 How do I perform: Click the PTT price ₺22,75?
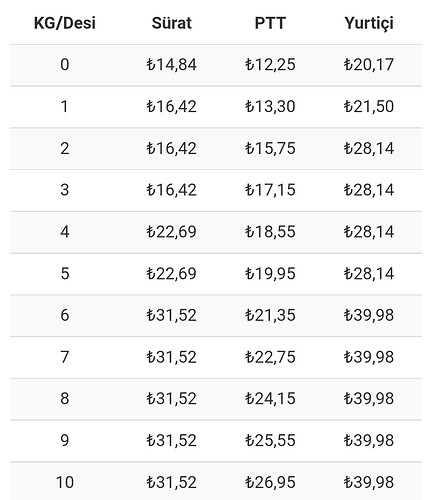(x=270, y=357)
